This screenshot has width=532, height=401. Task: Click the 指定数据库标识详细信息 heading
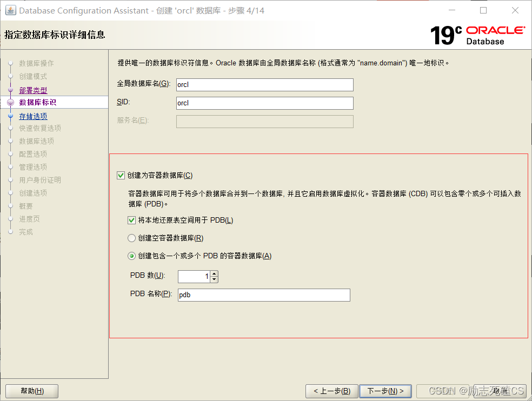pyautogui.click(x=55, y=35)
